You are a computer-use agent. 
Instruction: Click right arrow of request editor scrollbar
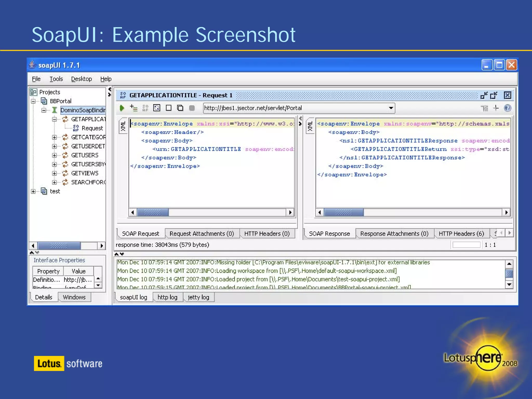tap(290, 212)
